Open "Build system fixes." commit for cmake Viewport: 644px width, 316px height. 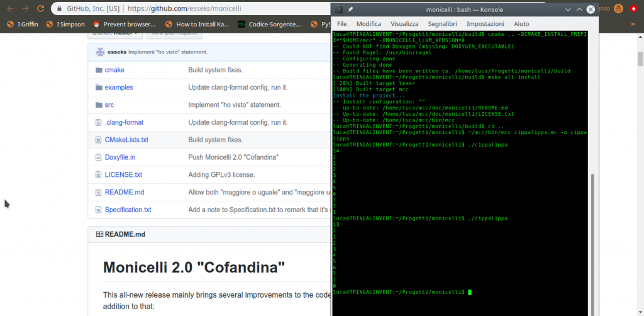click(x=215, y=70)
